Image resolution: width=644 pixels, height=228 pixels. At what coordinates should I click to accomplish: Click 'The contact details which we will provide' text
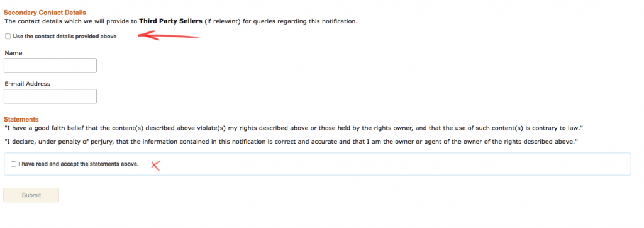[x=67, y=21]
